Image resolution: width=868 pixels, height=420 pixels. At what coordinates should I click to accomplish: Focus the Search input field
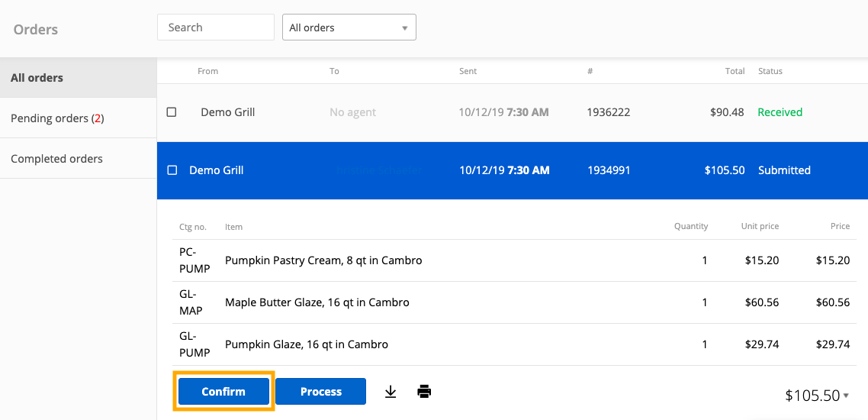(216, 27)
